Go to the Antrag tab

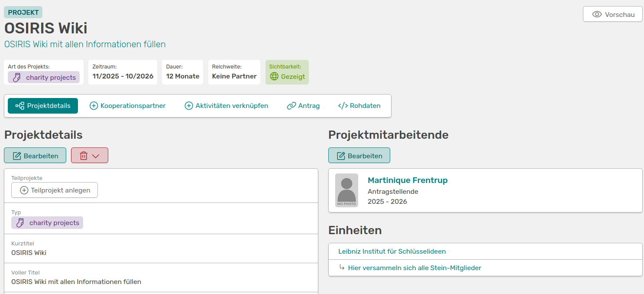pyautogui.click(x=303, y=106)
